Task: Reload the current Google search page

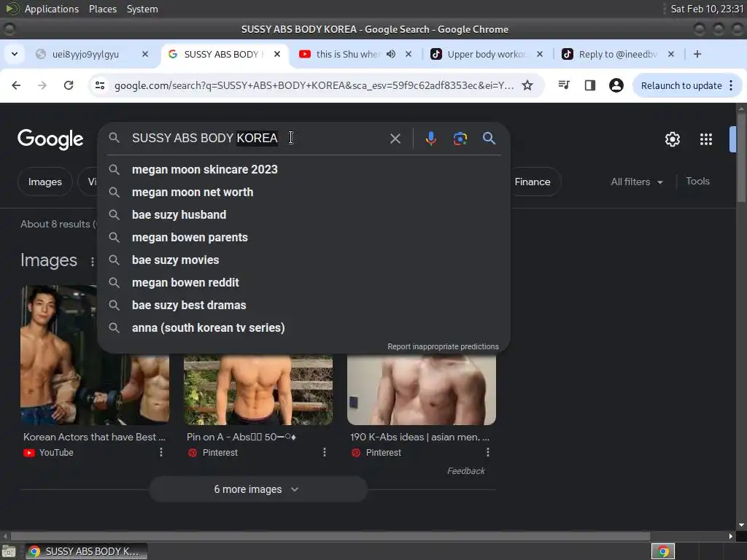Action: [x=69, y=85]
